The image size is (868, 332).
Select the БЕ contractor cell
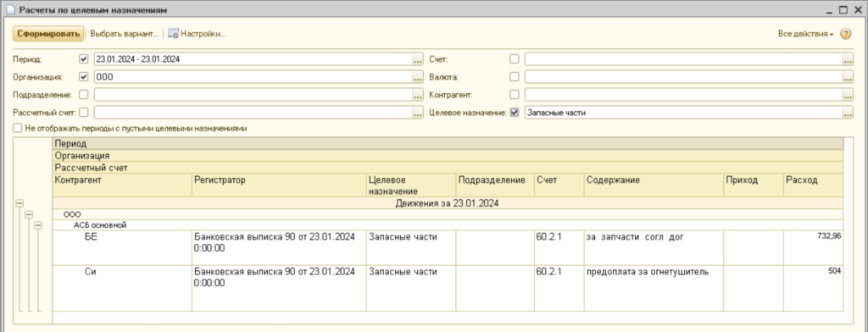coord(122,248)
